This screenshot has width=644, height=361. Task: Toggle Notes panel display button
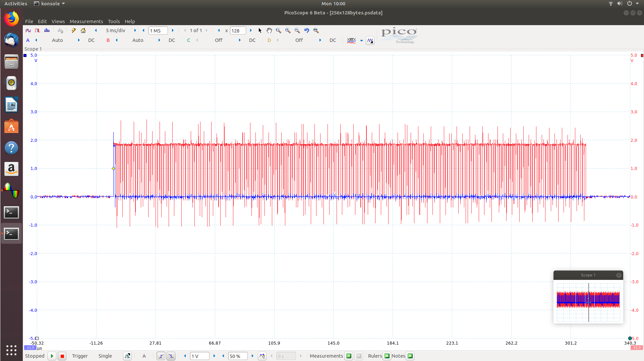click(410, 356)
